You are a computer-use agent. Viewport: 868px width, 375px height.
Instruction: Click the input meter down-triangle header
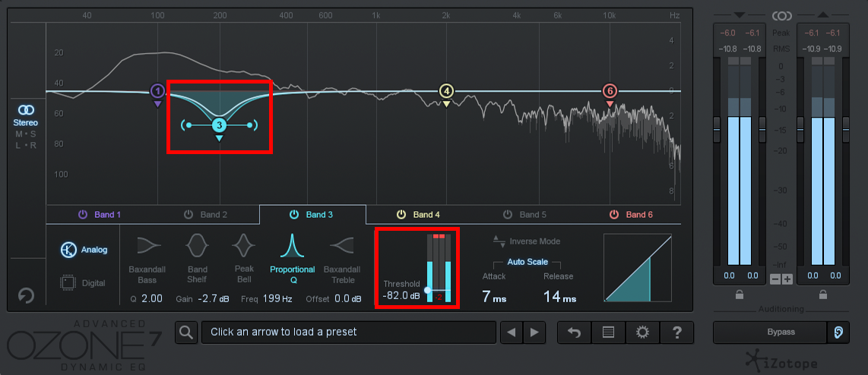739,15
